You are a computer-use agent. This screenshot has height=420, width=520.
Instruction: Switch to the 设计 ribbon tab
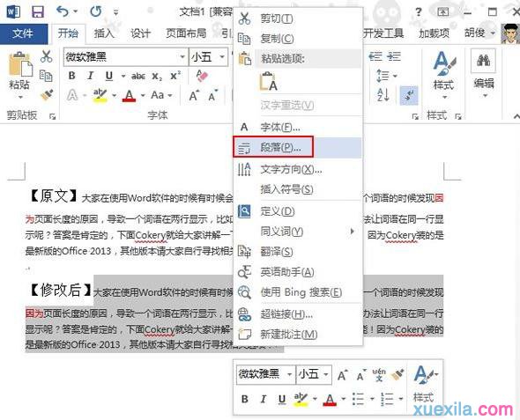pyautogui.click(x=140, y=33)
